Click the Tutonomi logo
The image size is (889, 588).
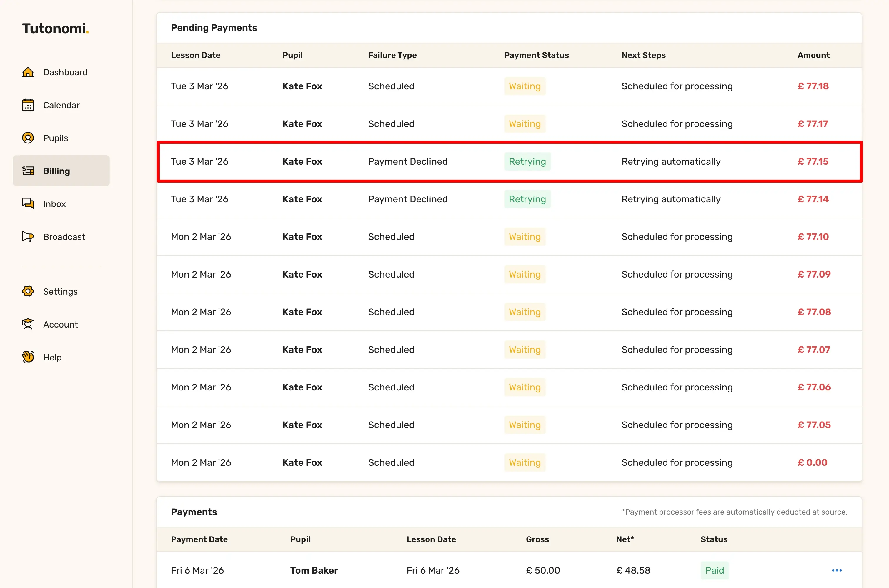(x=55, y=29)
